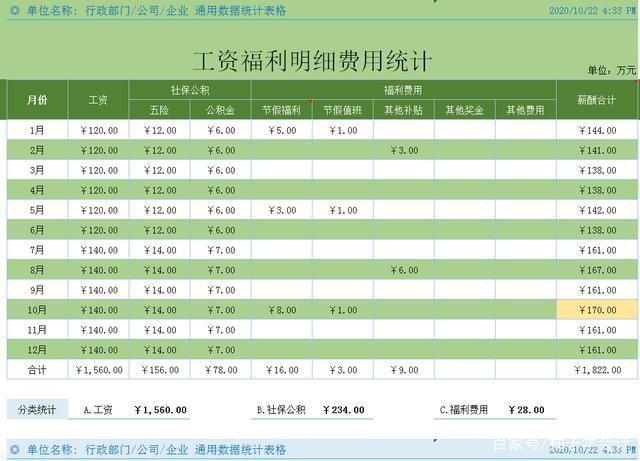
Task: Click the A.工资 category label
Action: click(98, 410)
